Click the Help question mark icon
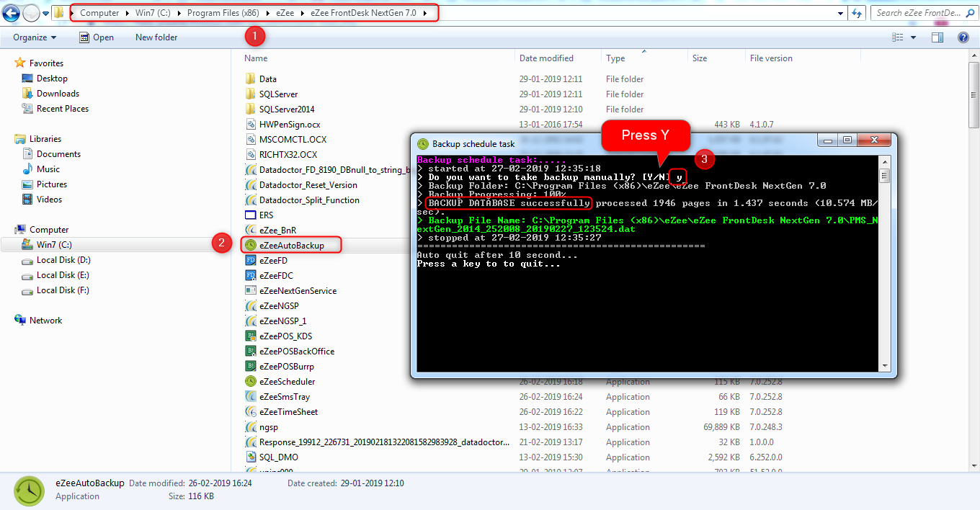 coord(963,37)
